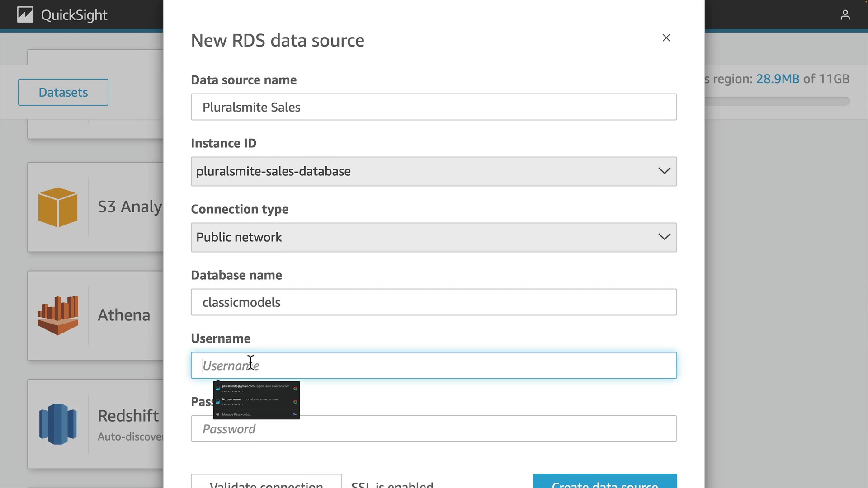Focus the Database name input field
This screenshot has width=868, height=488.
pyautogui.click(x=433, y=302)
